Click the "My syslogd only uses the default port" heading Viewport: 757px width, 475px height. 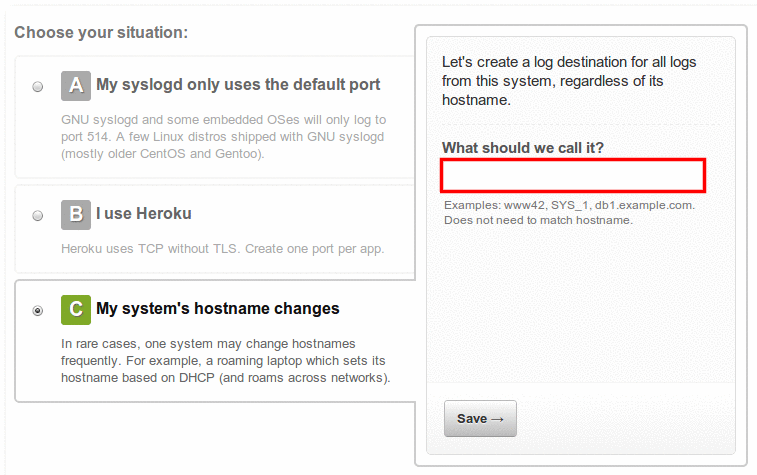[238, 85]
